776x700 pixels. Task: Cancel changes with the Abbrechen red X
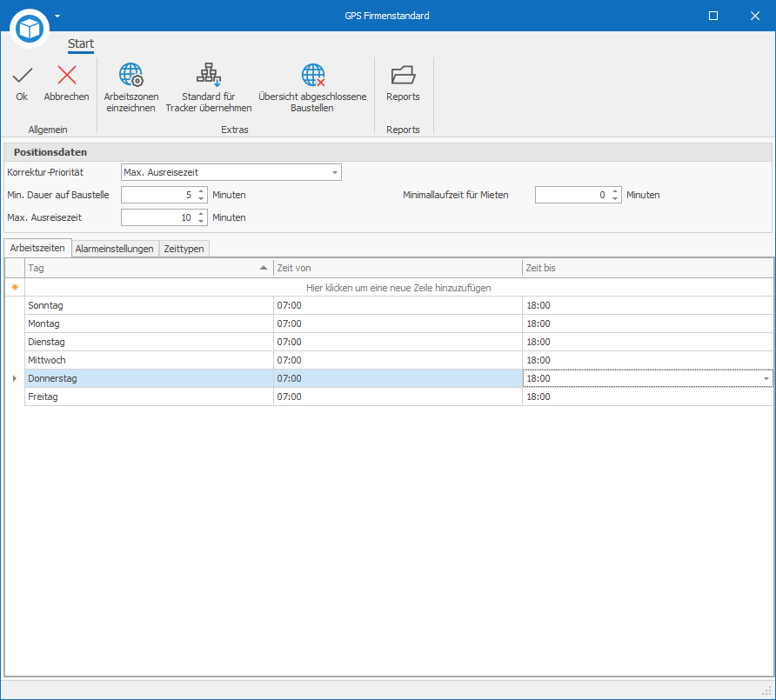(x=66, y=83)
